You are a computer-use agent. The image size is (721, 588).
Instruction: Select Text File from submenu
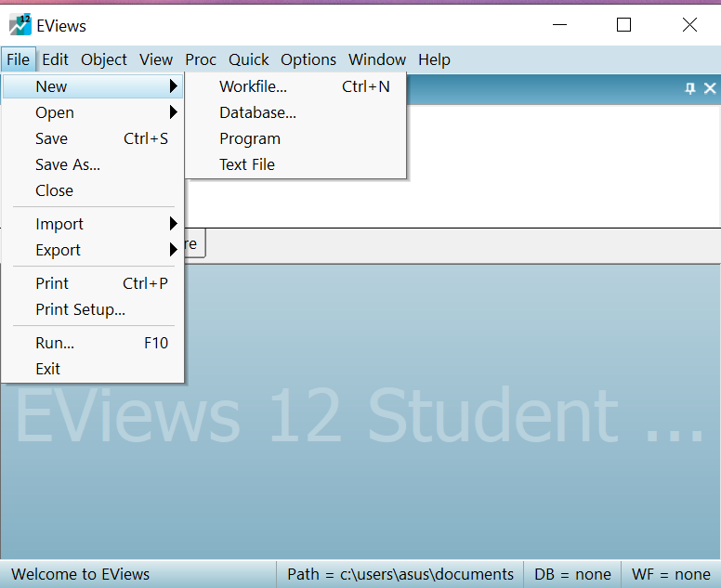[x=246, y=164]
